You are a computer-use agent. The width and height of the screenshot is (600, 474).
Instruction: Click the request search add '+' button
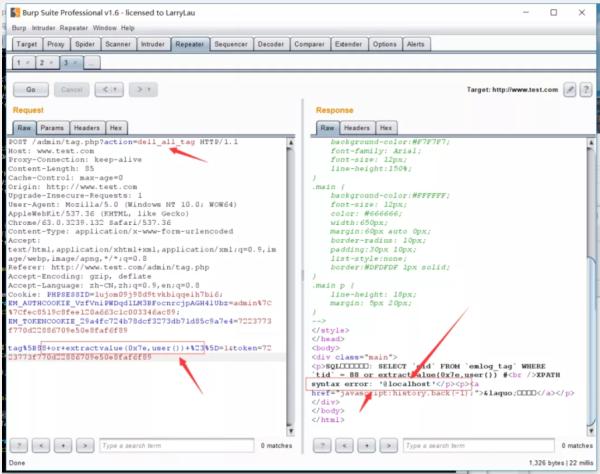tap(64, 445)
